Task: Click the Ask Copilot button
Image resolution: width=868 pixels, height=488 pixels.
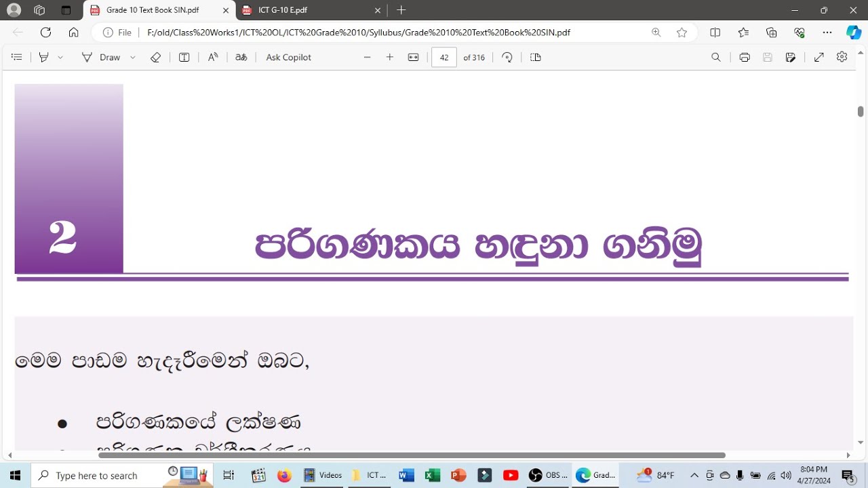Action: [289, 58]
